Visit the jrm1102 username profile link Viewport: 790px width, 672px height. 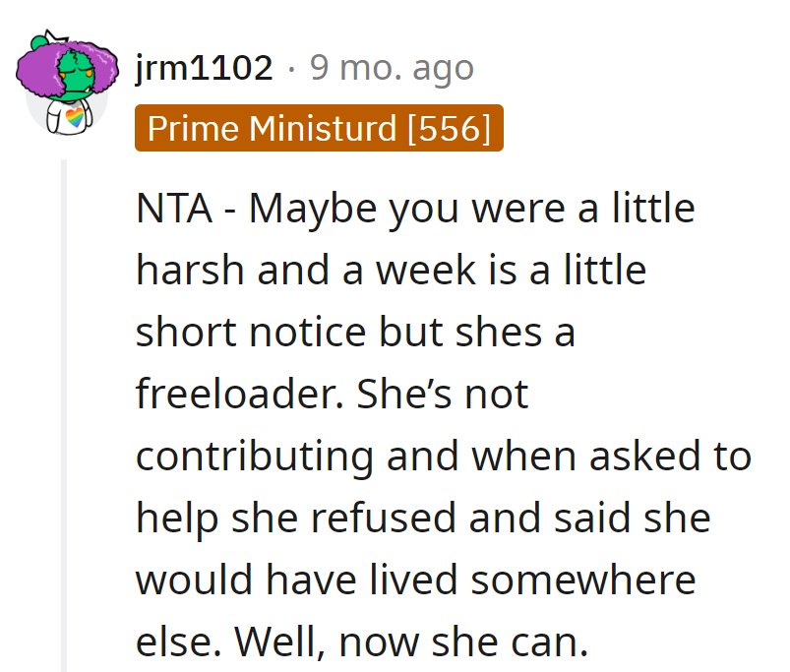coord(205,68)
